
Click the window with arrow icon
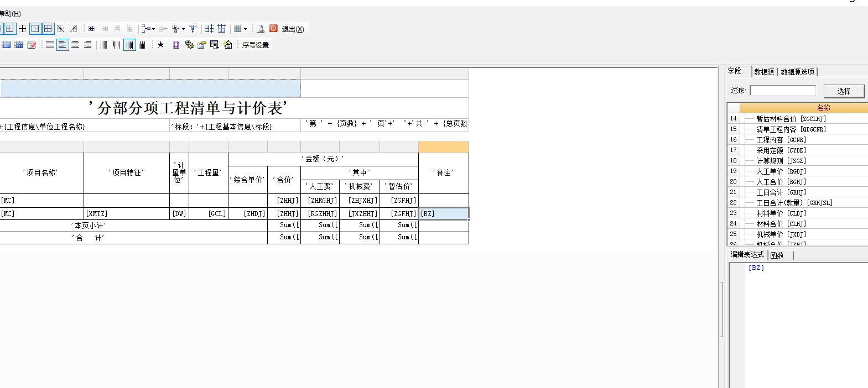click(x=215, y=45)
